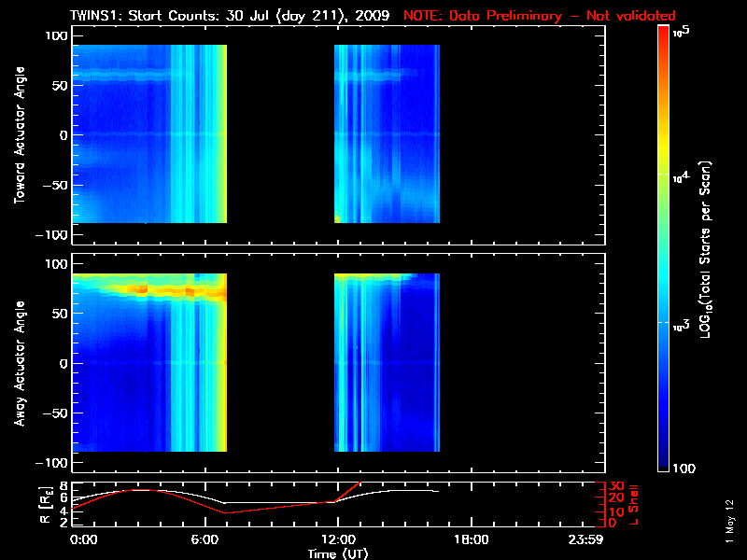Image resolution: width=747 pixels, height=560 pixels.
Task: Click the plot title 'TWINS1: Start Counts'
Action: point(146,15)
